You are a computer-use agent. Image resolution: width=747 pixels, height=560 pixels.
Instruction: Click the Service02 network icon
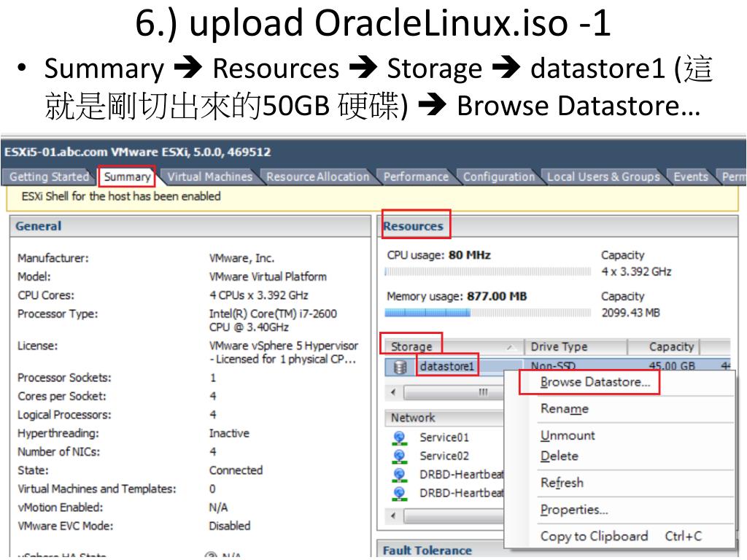pos(400,456)
